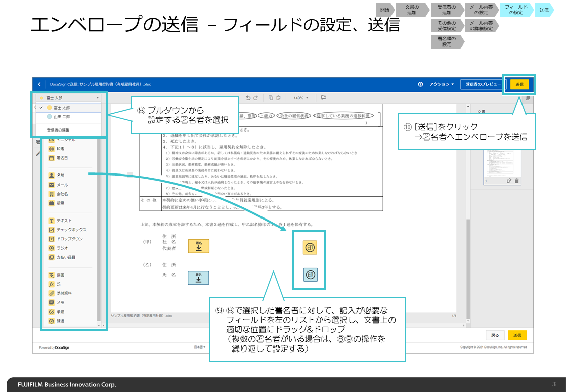The width and height of the screenshot is (566, 392).
Task: Click the page 1 thumbnail in right panel
Action: pos(501,156)
